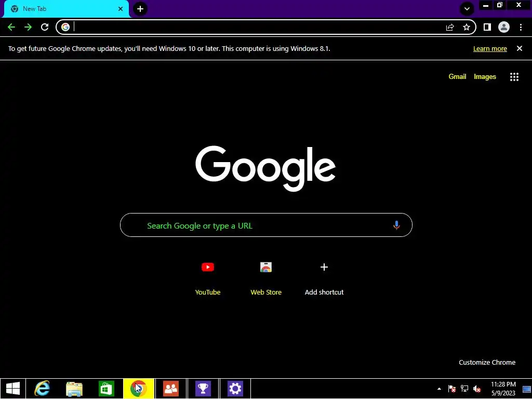532x399 pixels.
Task: Open the Learn more link
Action: 490,48
